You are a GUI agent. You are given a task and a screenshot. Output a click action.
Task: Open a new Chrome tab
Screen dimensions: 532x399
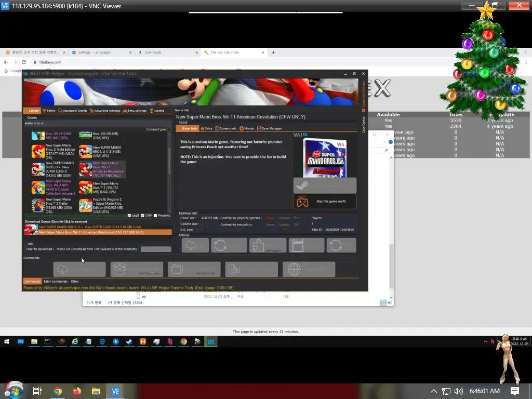(273, 52)
